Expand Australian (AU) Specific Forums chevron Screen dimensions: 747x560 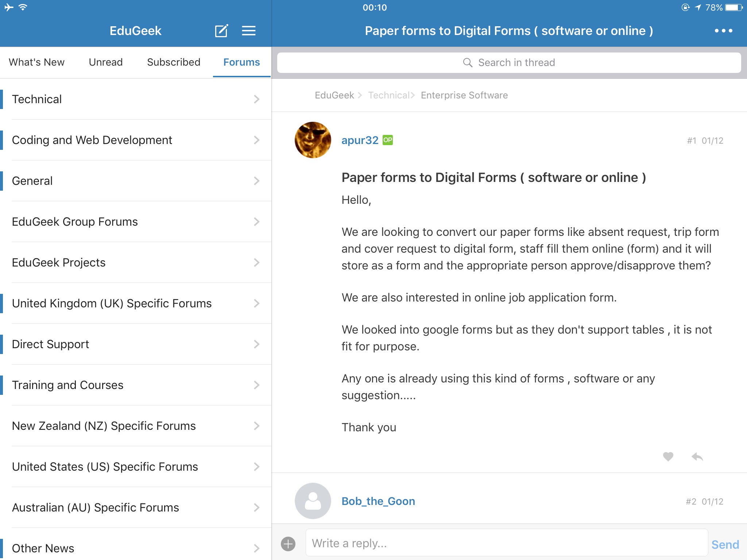tap(256, 507)
